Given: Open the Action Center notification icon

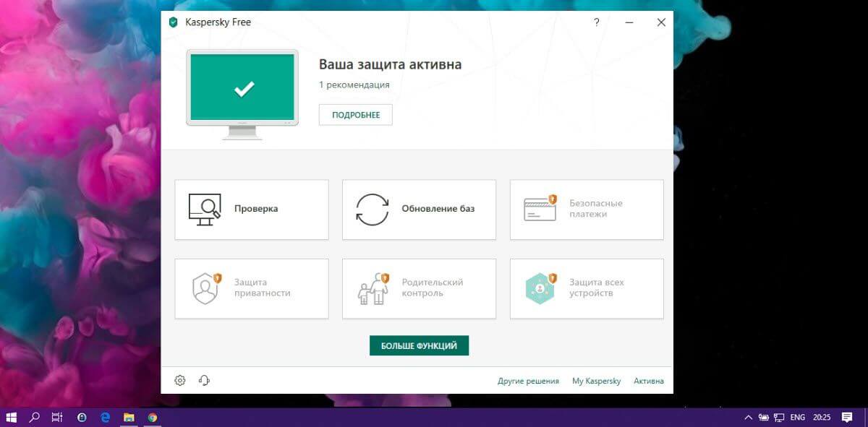Looking at the screenshot, I should coord(847,417).
